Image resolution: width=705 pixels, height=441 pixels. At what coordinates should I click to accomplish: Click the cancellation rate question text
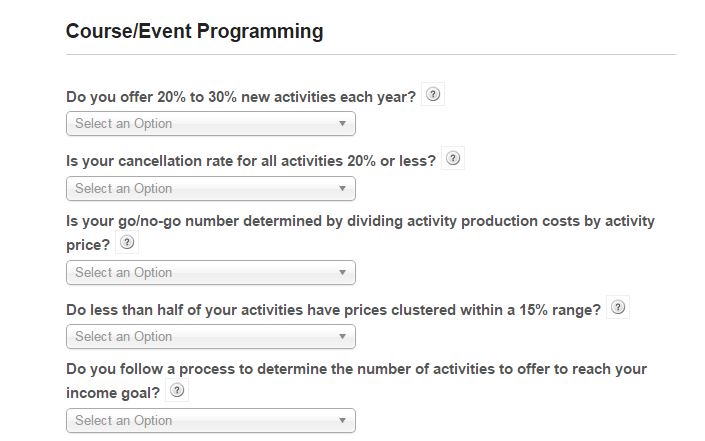[250, 161]
